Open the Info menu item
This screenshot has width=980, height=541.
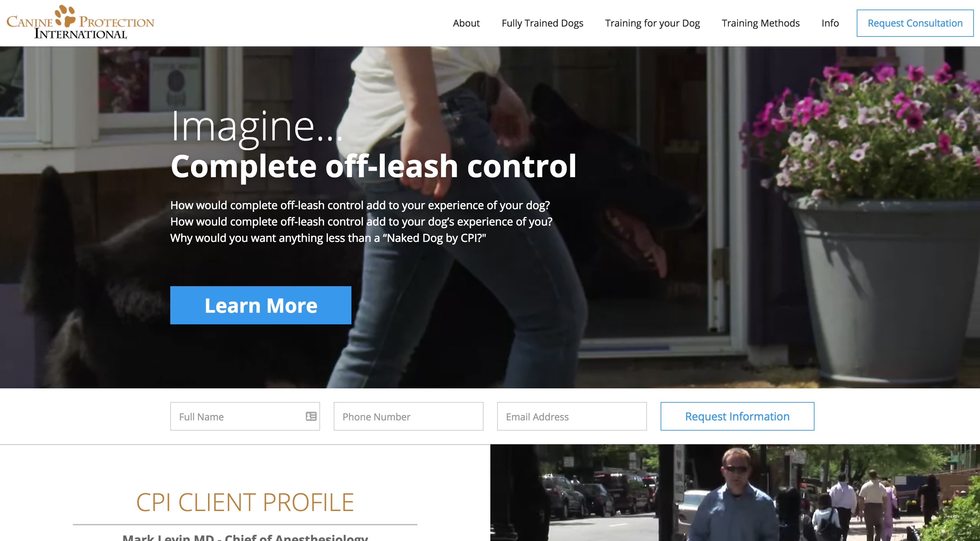830,23
